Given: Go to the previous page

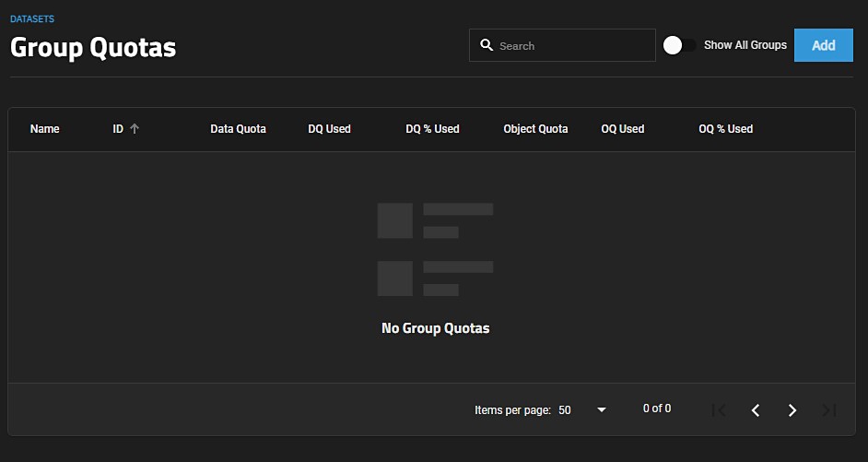Looking at the screenshot, I should [756, 410].
